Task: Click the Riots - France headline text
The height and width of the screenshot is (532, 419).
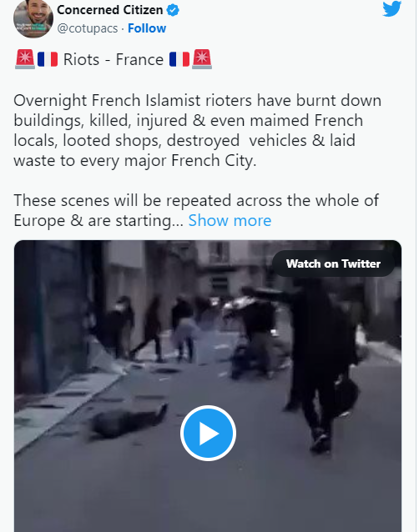Action: 114,60
